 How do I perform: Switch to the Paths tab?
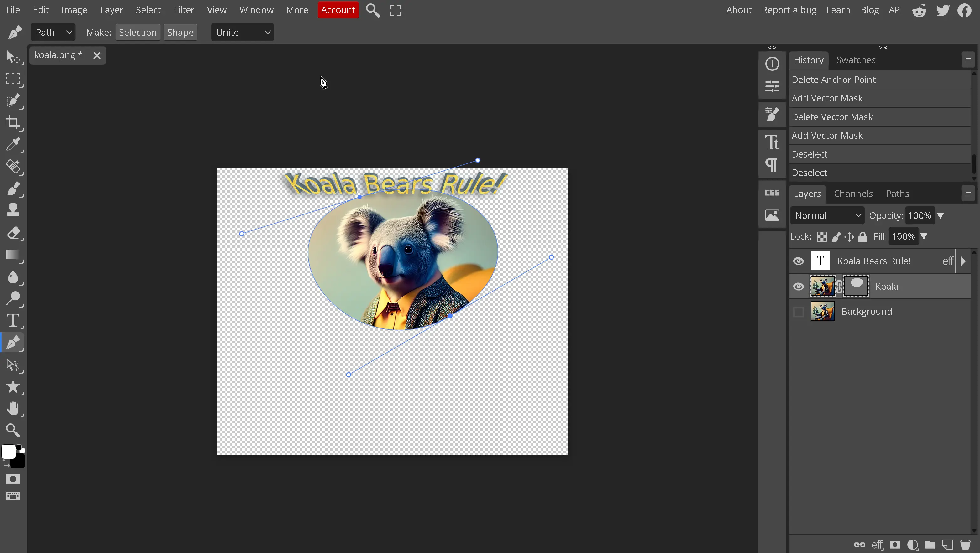pos(898,194)
